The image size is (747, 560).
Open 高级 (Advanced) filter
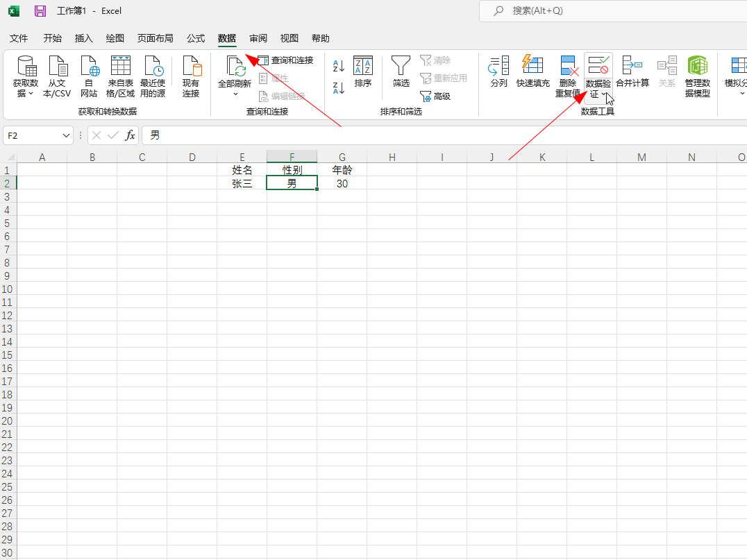pos(435,96)
